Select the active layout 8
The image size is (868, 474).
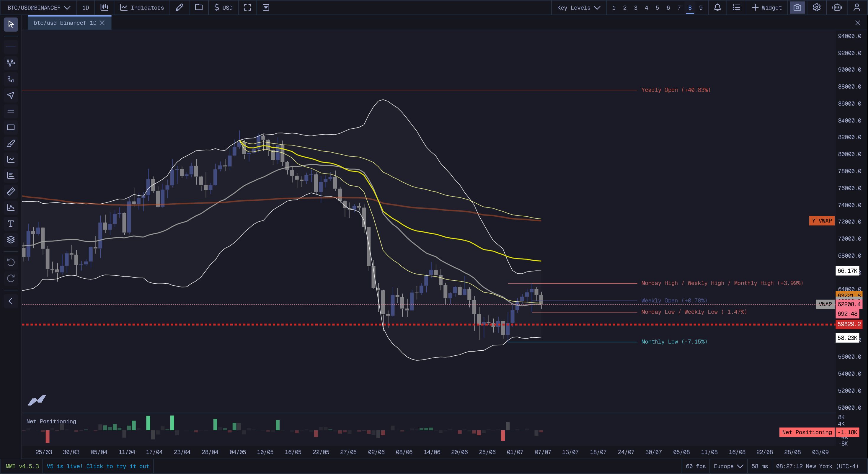click(x=690, y=7)
